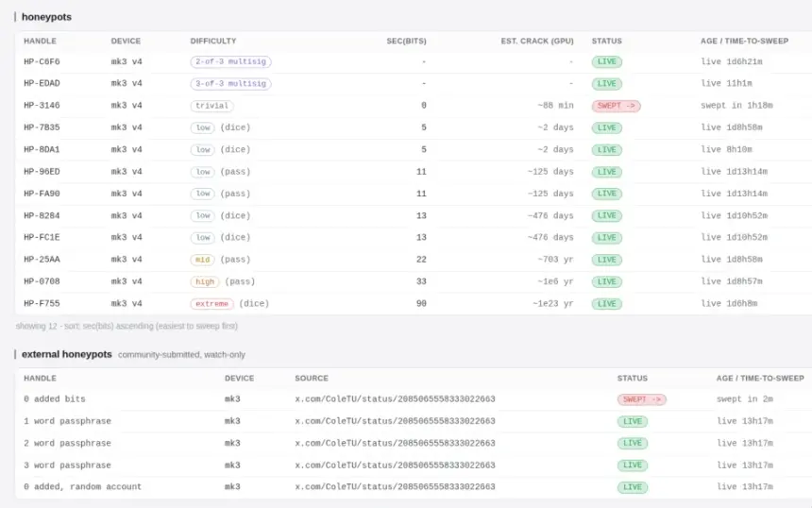
Task: Click the low tag in HP-7B35 row
Action: click(x=202, y=127)
